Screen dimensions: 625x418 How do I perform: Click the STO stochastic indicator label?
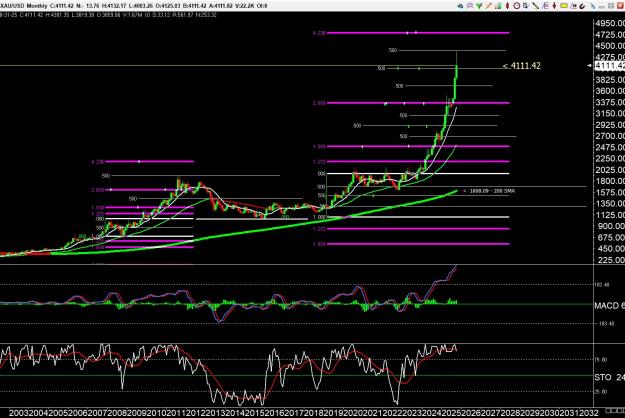click(609, 377)
